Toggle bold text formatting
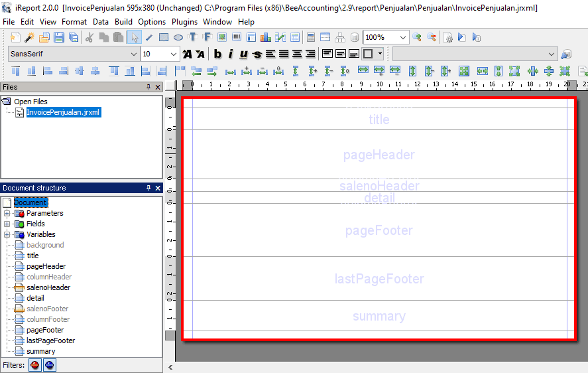Viewport: 588px width, 373px height. 217,54
